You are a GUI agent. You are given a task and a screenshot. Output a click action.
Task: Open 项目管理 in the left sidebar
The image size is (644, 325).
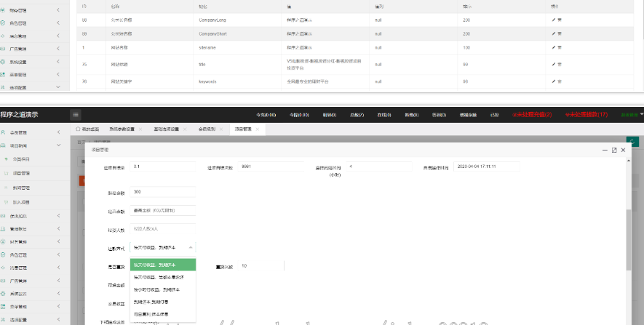point(21,174)
